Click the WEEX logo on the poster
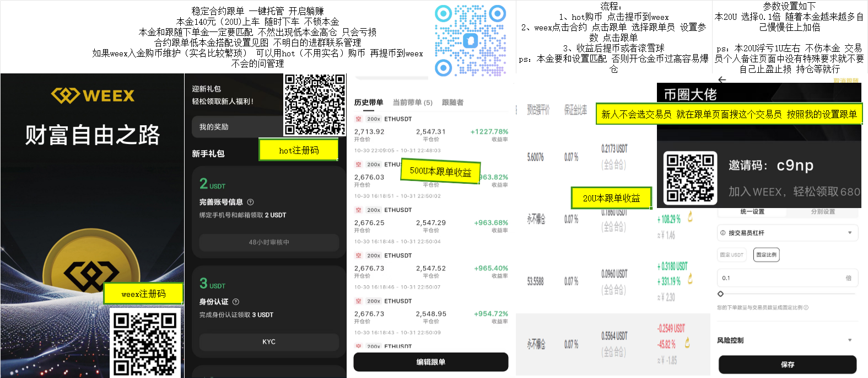 coord(93,95)
